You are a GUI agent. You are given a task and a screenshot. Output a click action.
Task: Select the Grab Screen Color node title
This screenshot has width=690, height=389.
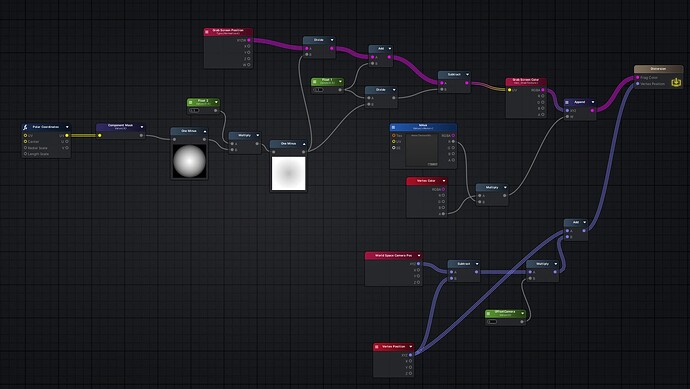(x=525, y=81)
